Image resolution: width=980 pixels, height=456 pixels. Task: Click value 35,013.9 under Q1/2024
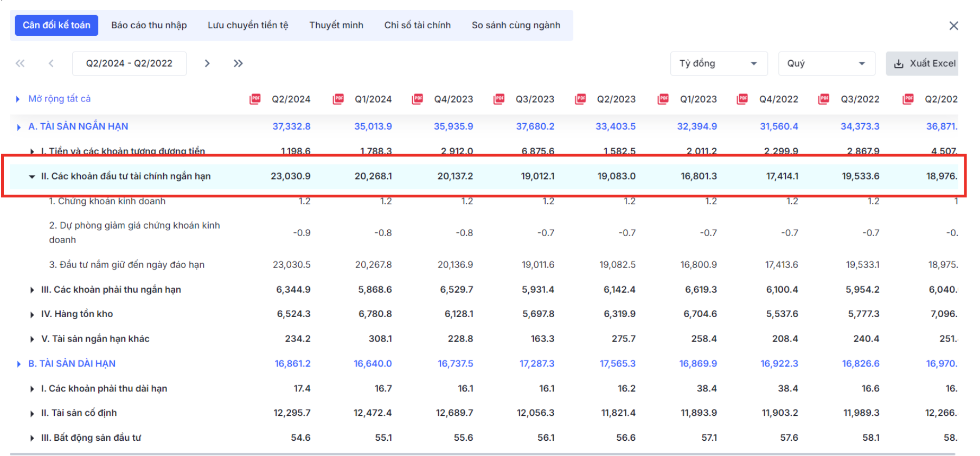[373, 126]
